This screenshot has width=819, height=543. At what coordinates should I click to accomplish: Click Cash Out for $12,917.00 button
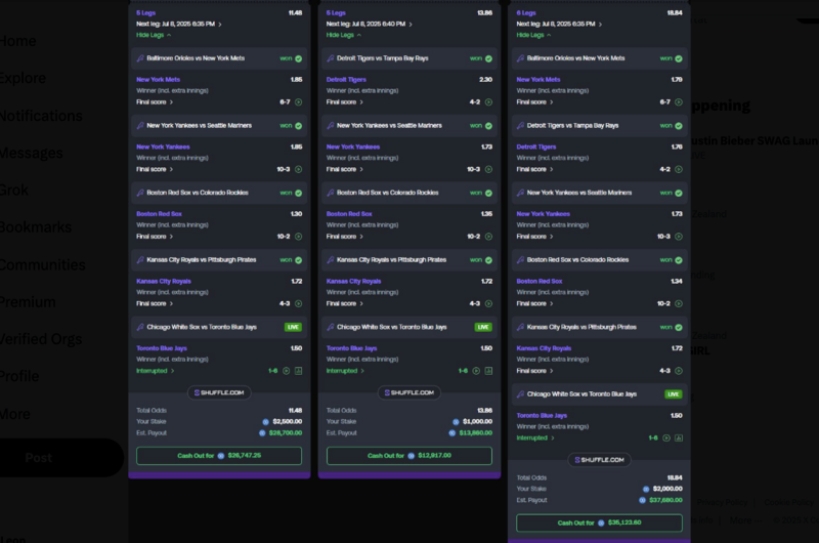(409, 456)
